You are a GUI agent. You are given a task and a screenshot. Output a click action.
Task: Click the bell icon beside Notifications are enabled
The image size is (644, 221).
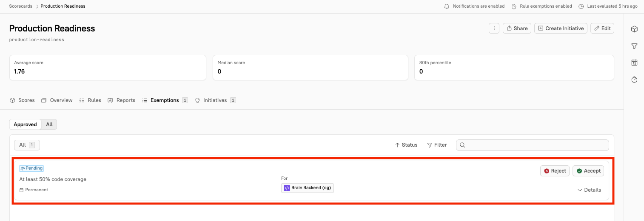click(x=447, y=6)
